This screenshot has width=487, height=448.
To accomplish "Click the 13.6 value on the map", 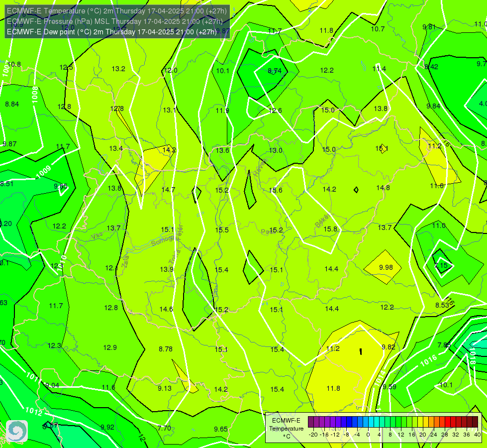I will coord(222,150).
